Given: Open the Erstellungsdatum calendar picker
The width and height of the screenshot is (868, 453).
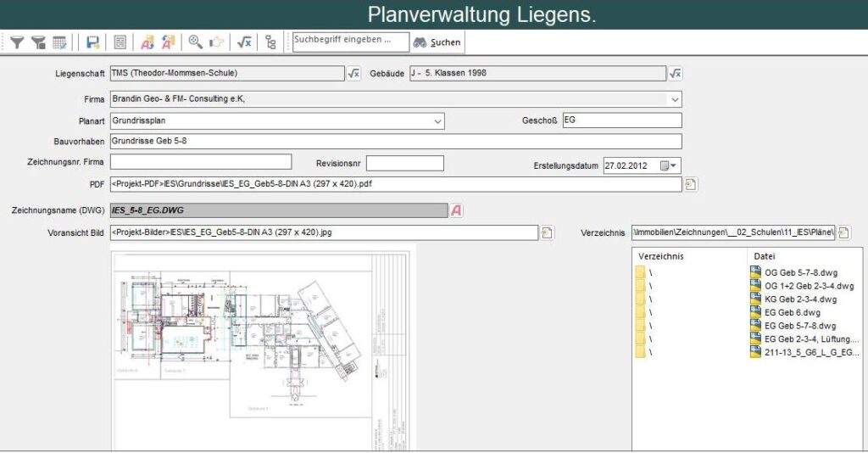Looking at the screenshot, I should (x=669, y=166).
